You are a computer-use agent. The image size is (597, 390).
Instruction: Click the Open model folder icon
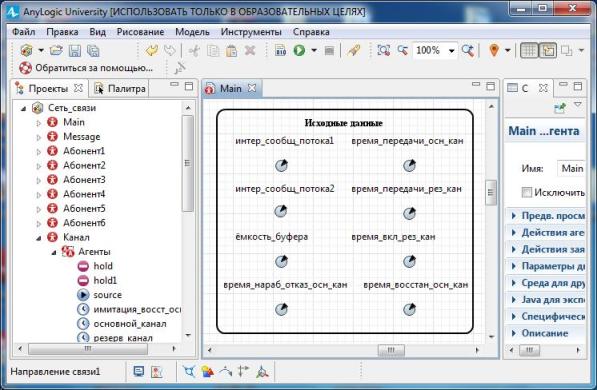(56, 50)
